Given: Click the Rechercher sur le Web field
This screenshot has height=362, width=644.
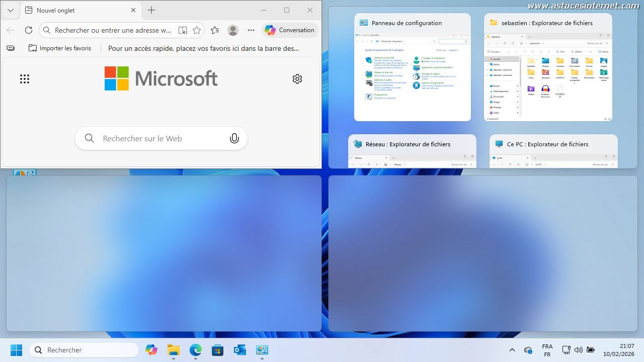Looking at the screenshot, I should point(156,138).
